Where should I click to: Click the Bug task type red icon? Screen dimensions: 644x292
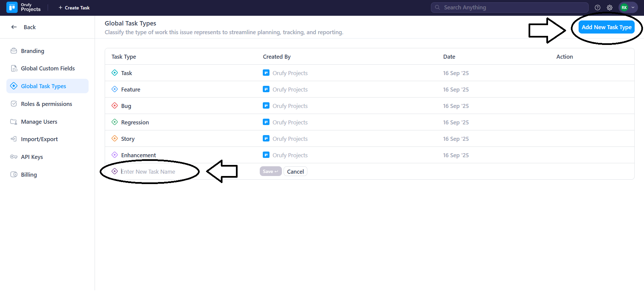115,106
